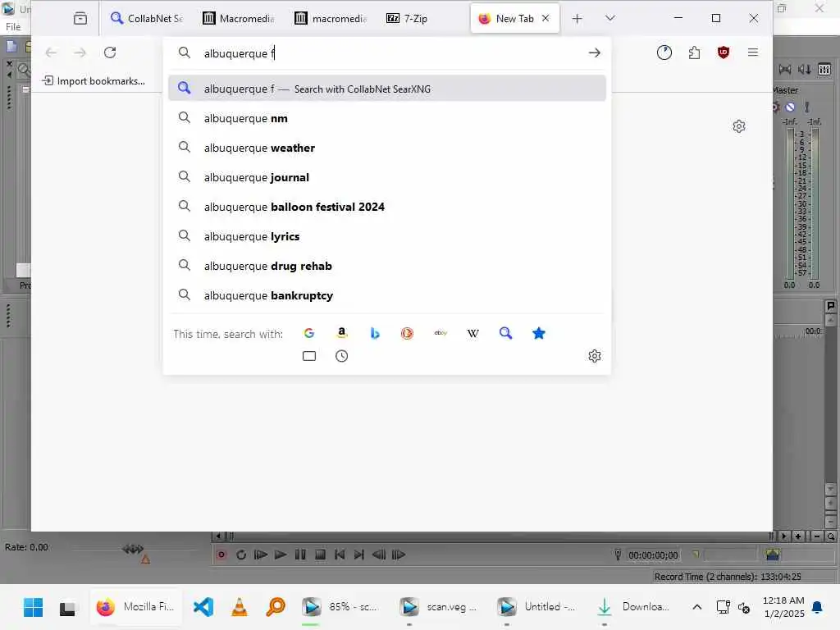Click Play From Start in Vegas
Screen dimensions: 840x630
[261, 555]
